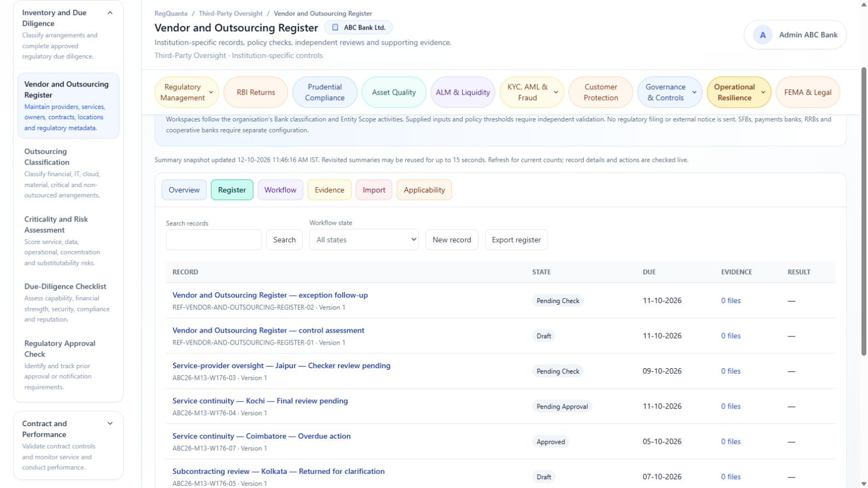Click the Export register button
The image size is (868, 488).
(x=516, y=240)
